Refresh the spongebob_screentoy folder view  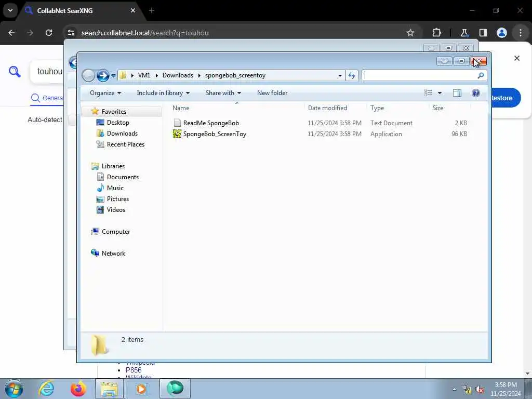coord(352,76)
